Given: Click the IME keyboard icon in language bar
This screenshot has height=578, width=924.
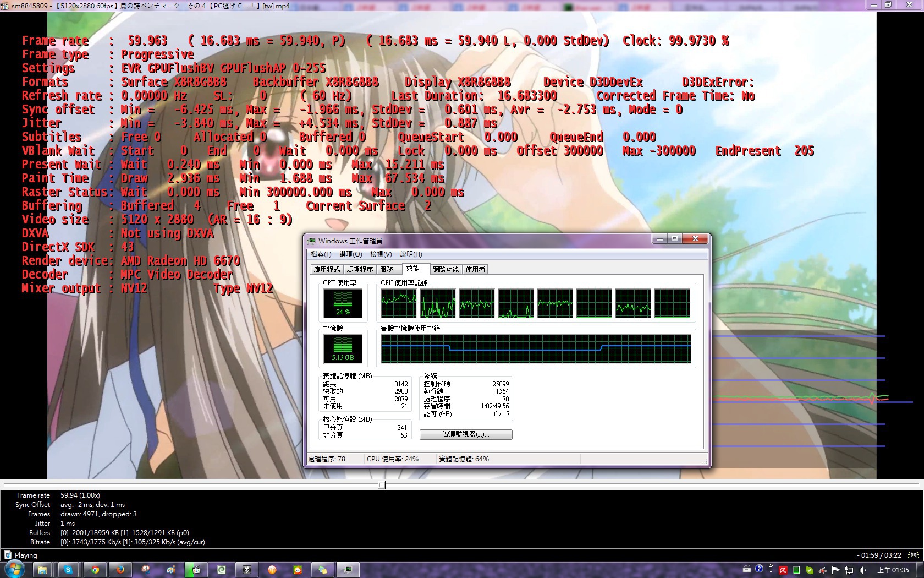Looking at the screenshot, I should pos(747,569).
